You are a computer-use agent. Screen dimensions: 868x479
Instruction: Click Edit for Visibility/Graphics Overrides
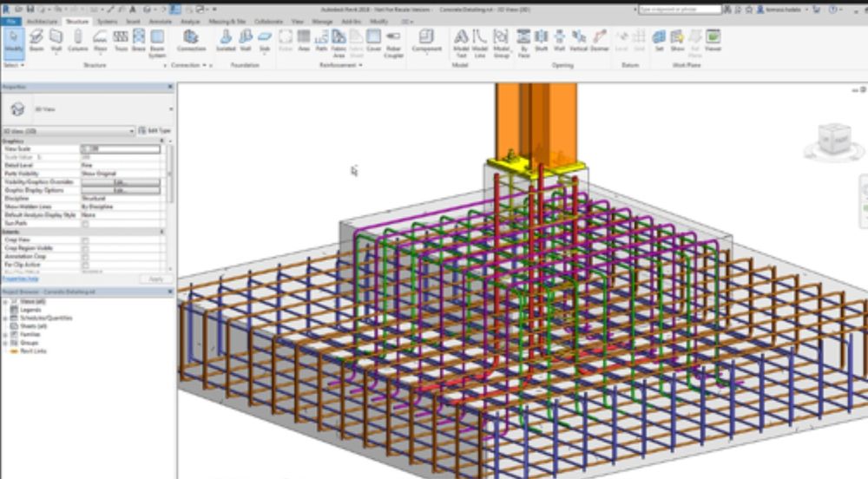(x=121, y=182)
